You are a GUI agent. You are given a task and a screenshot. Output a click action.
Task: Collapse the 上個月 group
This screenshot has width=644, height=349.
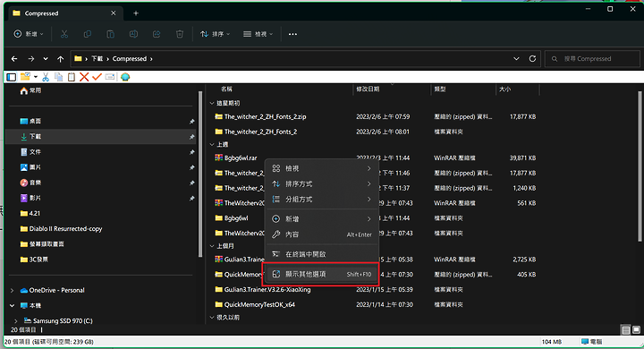pyautogui.click(x=212, y=246)
